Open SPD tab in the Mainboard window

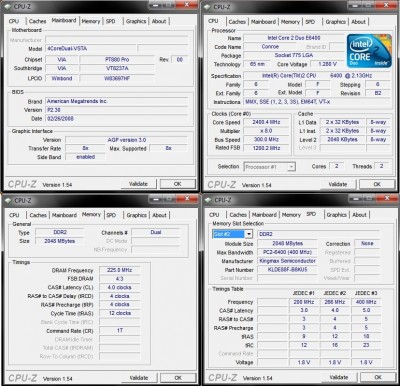[111, 21]
